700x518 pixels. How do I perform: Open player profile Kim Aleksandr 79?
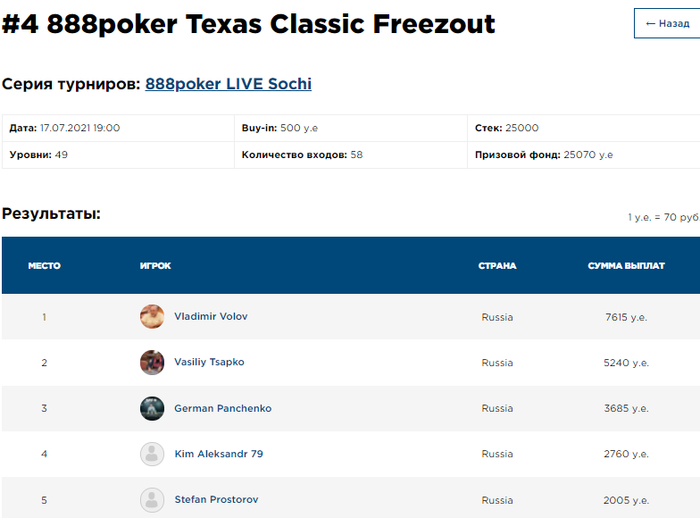(219, 454)
